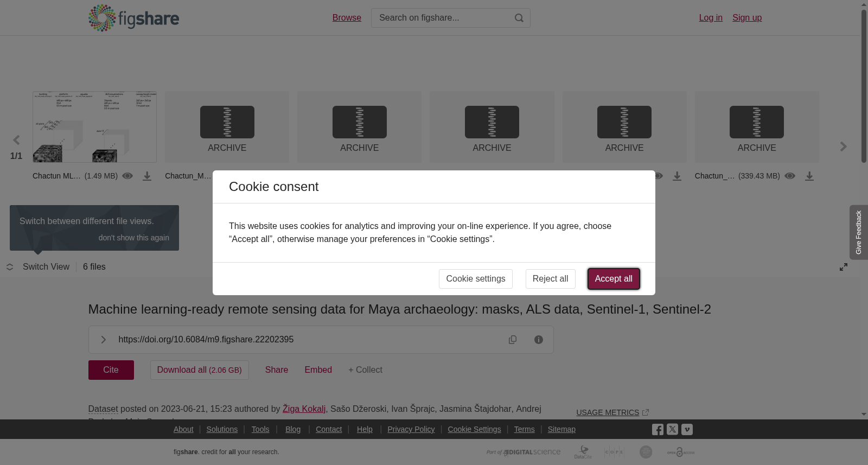Download the Chactun ML 1.49 MB file

click(x=147, y=176)
